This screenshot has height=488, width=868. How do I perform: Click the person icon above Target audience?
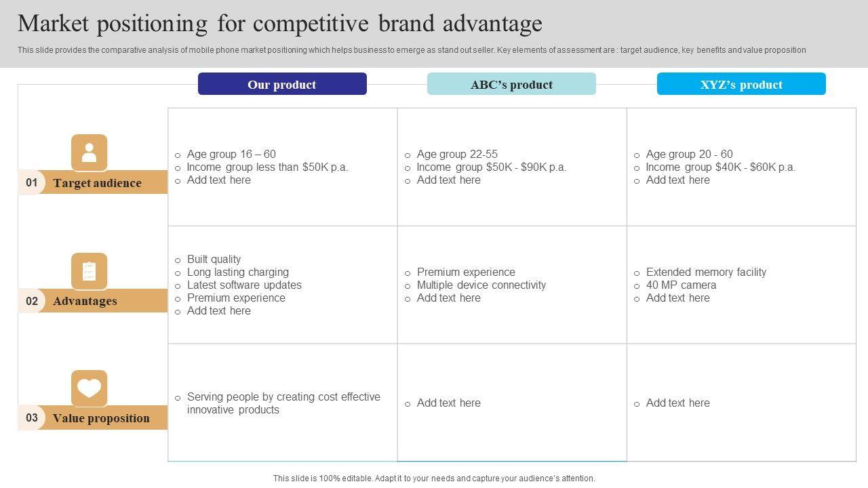coord(89,152)
